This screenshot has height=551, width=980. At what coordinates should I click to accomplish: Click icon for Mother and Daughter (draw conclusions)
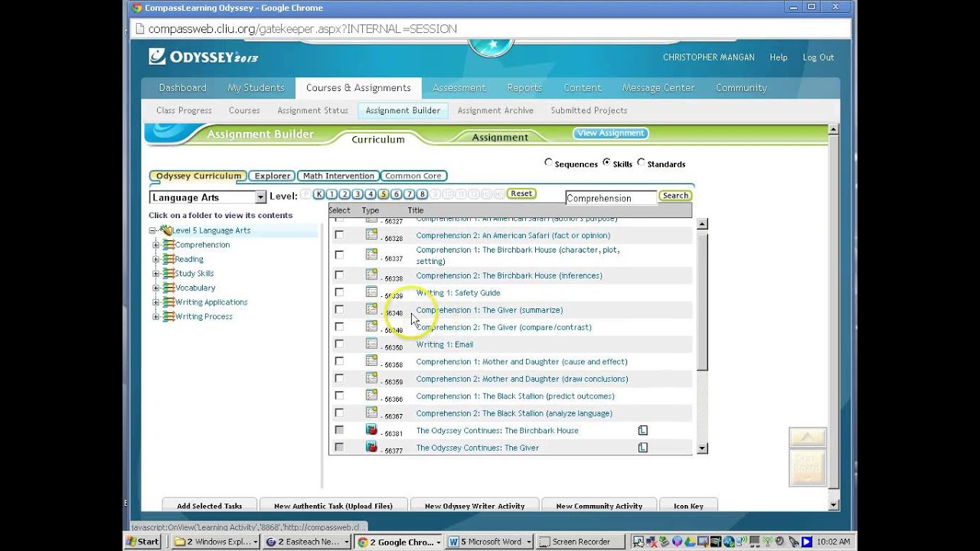click(x=371, y=378)
